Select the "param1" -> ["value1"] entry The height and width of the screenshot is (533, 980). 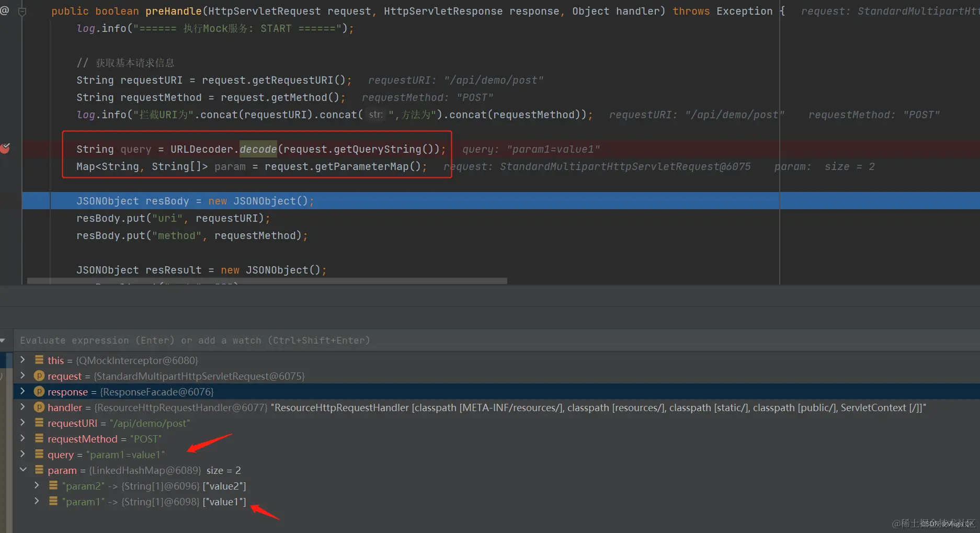(496, 502)
